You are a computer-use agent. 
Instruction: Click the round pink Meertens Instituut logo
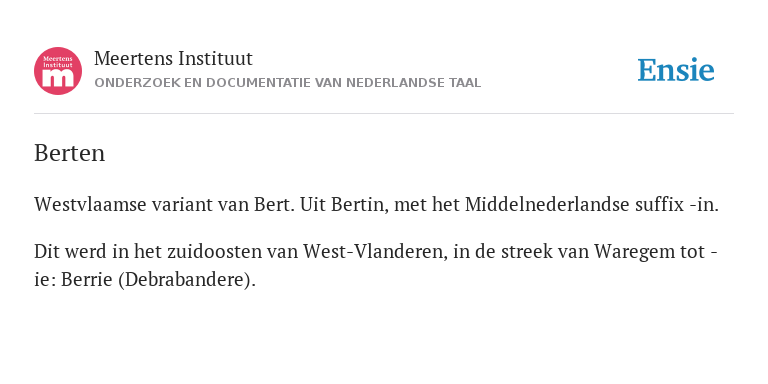point(58,71)
